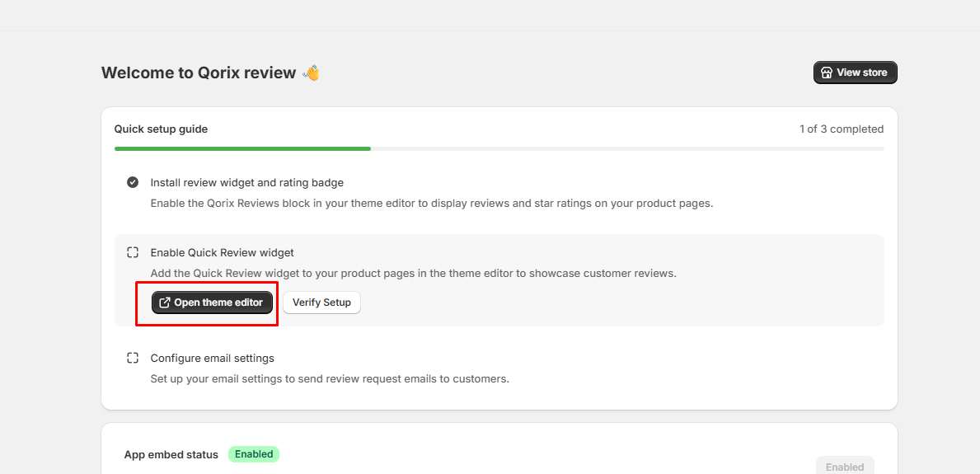The height and width of the screenshot is (474, 980).
Task: Click description 'Enable the Qorix Reviews block' text
Action: tap(431, 204)
